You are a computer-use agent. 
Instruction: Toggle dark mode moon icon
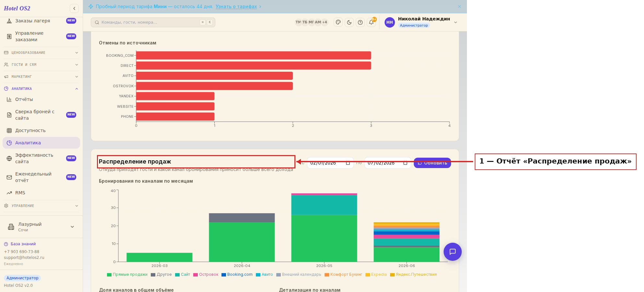pos(349,22)
